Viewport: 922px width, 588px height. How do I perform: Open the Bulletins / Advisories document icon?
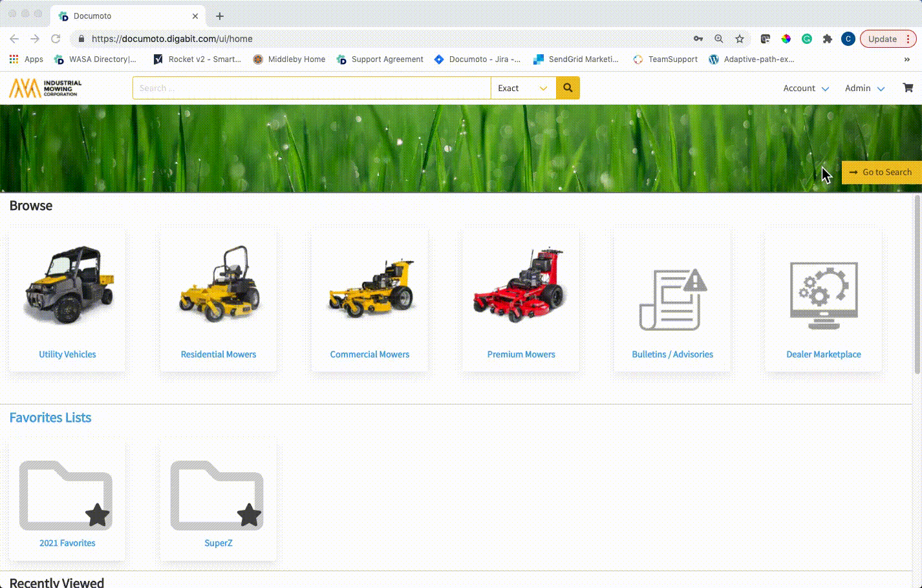coord(672,299)
